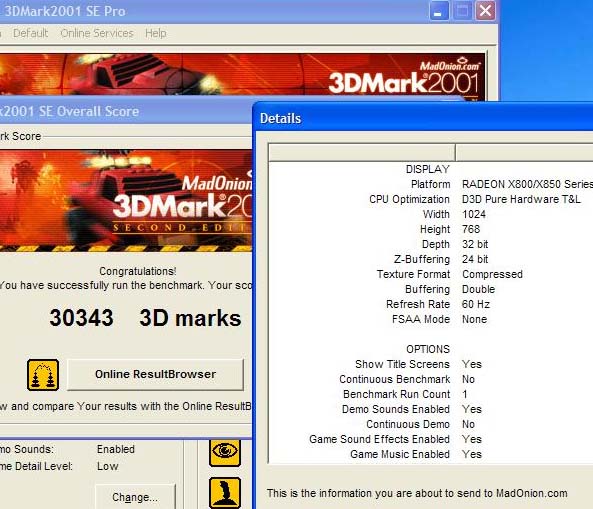Click the Change... button
The height and width of the screenshot is (509, 593).
(135, 497)
